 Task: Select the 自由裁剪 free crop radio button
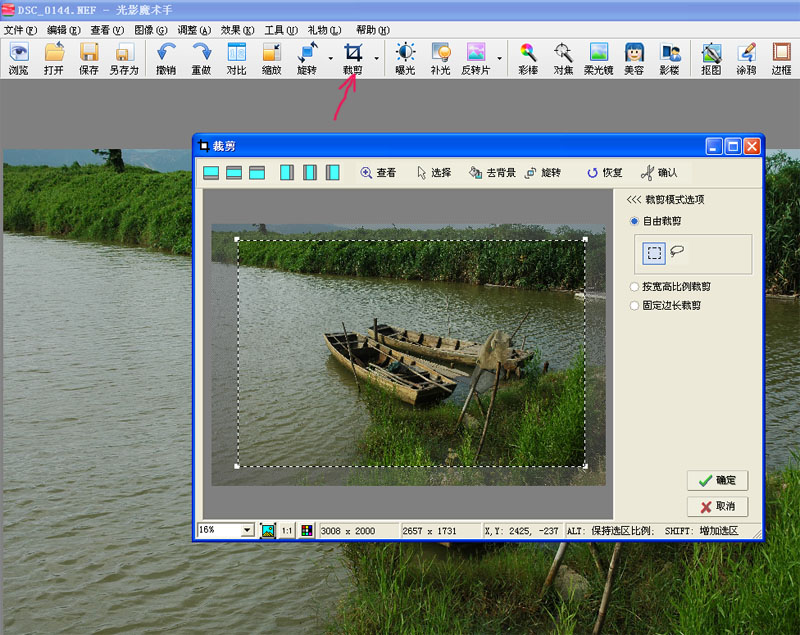[634, 221]
